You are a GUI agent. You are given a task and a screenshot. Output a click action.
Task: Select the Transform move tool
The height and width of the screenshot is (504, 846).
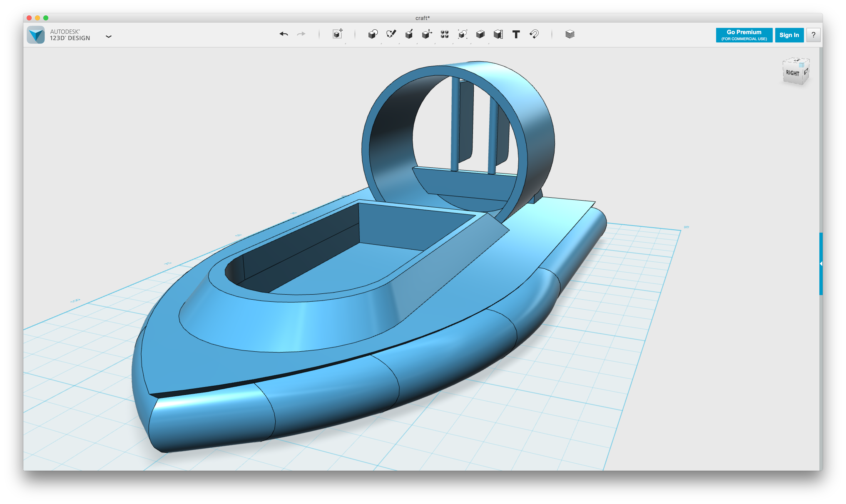(x=337, y=34)
